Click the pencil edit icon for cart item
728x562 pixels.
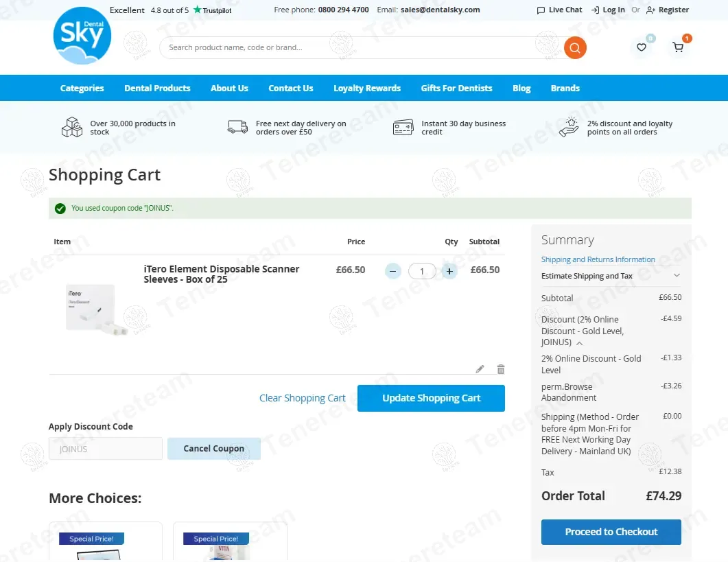[480, 369]
